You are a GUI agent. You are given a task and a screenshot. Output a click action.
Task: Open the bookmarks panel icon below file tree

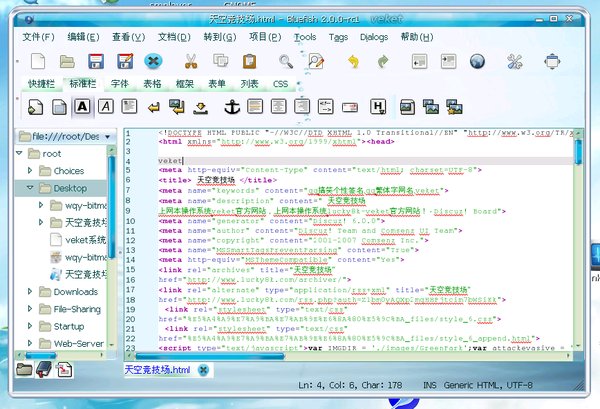pyautogui.click(x=43, y=371)
